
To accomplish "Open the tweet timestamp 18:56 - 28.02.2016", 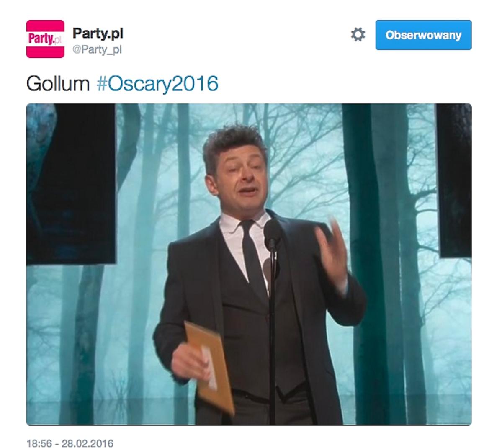I will click(70, 443).
